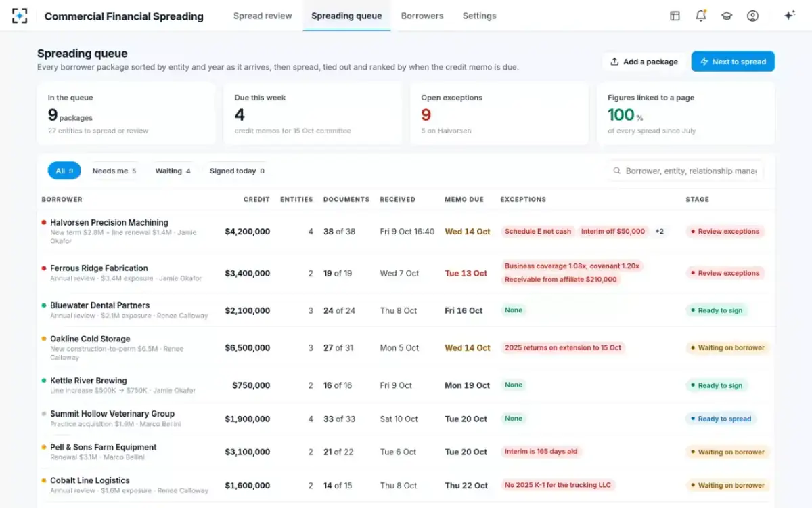Image resolution: width=812 pixels, height=508 pixels.
Task: Sort by the Credit column header
Action: [x=256, y=200]
